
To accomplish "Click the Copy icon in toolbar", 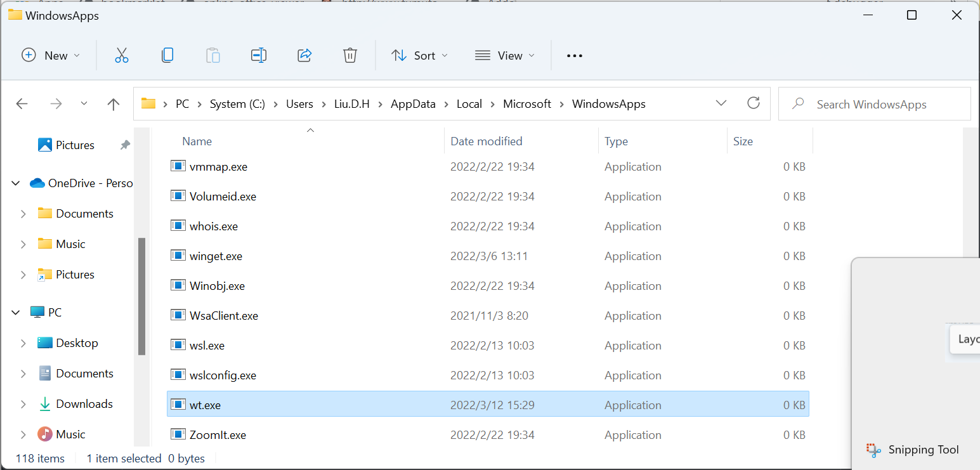I will click(x=167, y=56).
